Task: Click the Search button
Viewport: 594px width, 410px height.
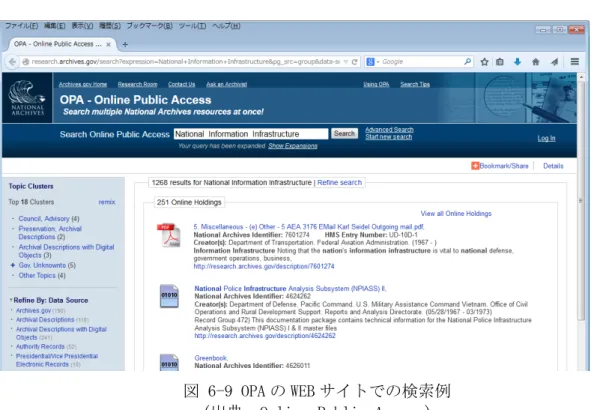Action: point(344,133)
